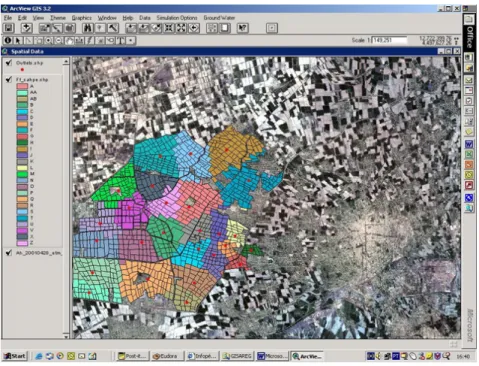Select the Outlets.shp theme name
The height and width of the screenshot is (366, 479).
point(30,63)
